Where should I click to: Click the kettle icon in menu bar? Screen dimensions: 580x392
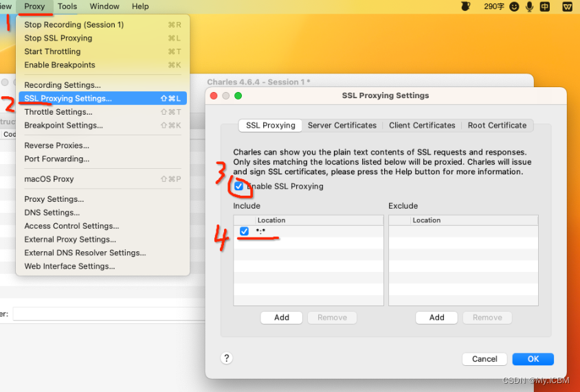[x=466, y=6]
